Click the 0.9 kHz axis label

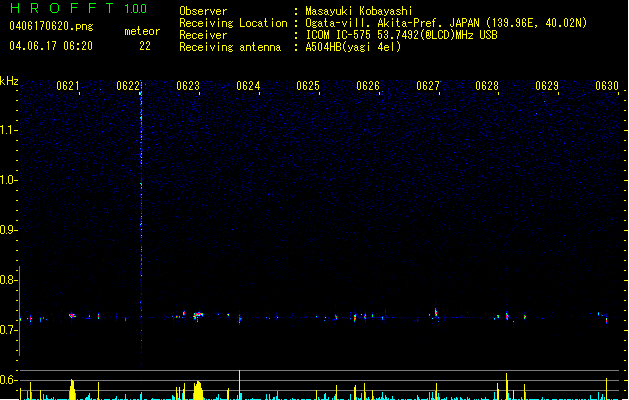point(8,230)
